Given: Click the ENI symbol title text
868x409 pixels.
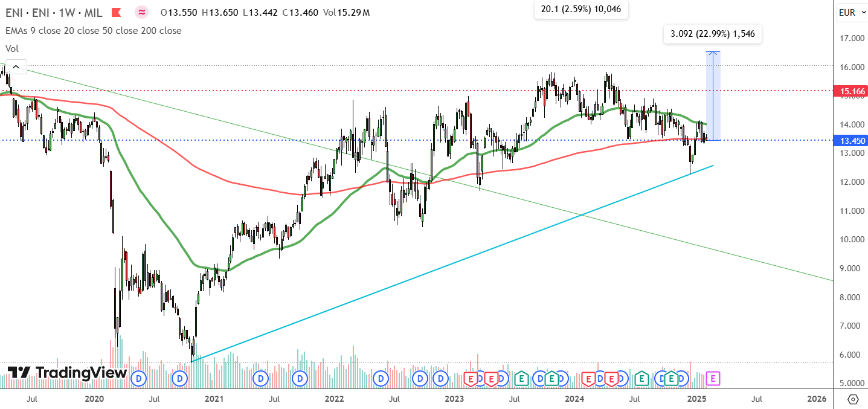Looking at the screenshot, I should click(54, 12).
